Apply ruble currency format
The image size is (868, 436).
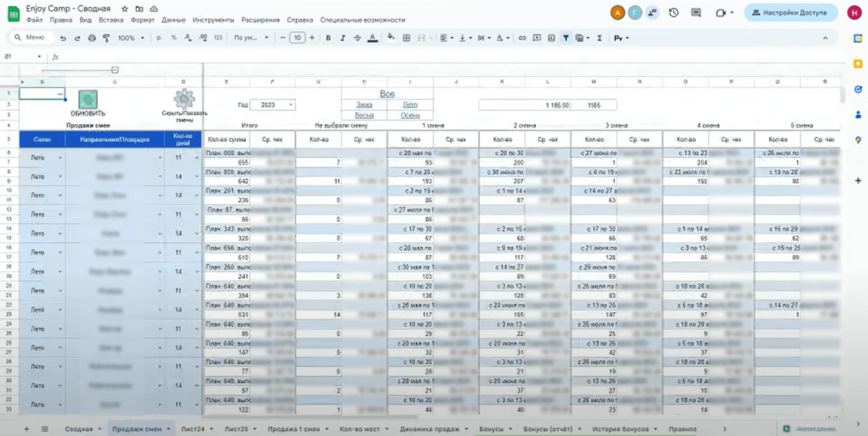point(159,38)
